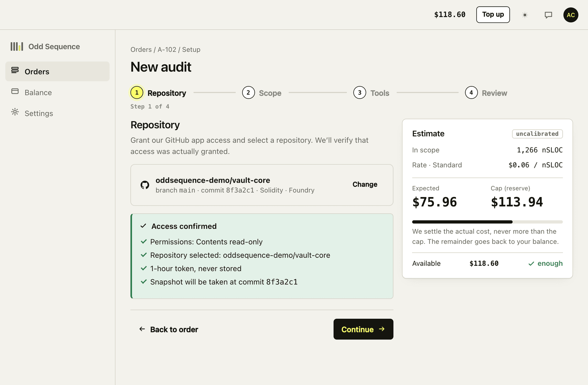Image resolution: width=588 pixels, height=385 pixels.
Task: Click the Orders icon in the sidebar
Action: click(15, 70)
